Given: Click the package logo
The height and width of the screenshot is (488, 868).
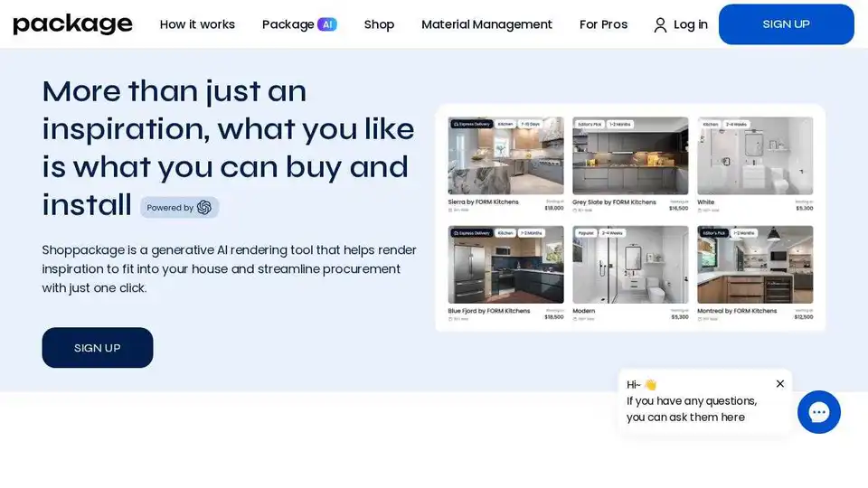Looking at the screenshot, I should coord(72,23).
